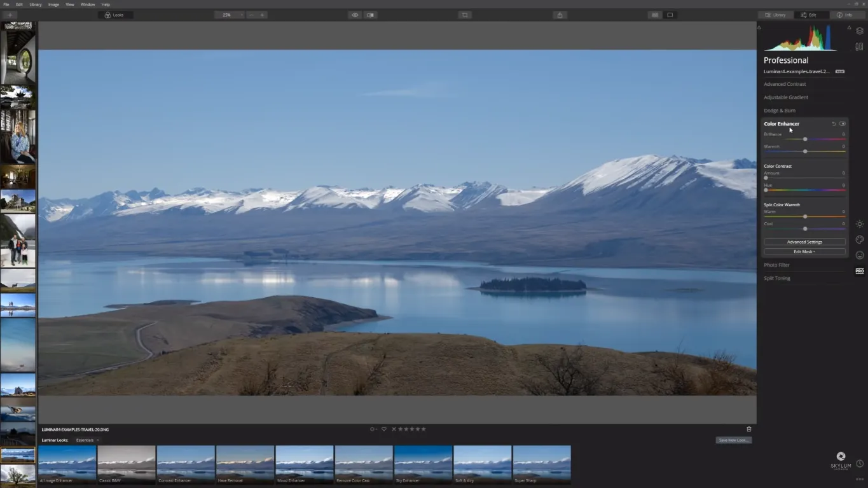The image size is (868, 488).
Task: Open the History clock icon
Action: coord(860,464)
